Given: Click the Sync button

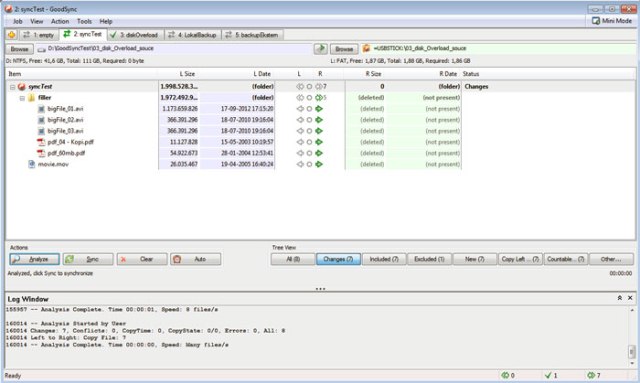Looking at the screenshot, I should [88, 259].
